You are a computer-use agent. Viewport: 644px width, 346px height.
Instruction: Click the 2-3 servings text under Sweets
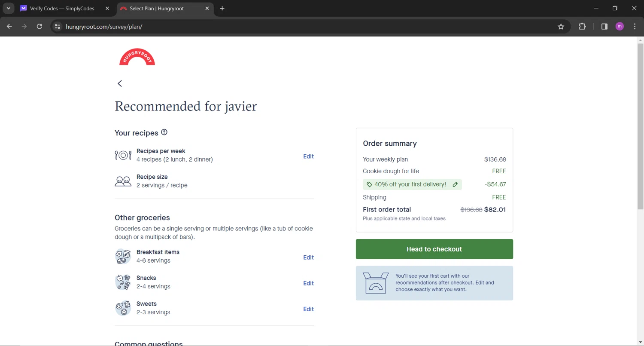point(153,312)
